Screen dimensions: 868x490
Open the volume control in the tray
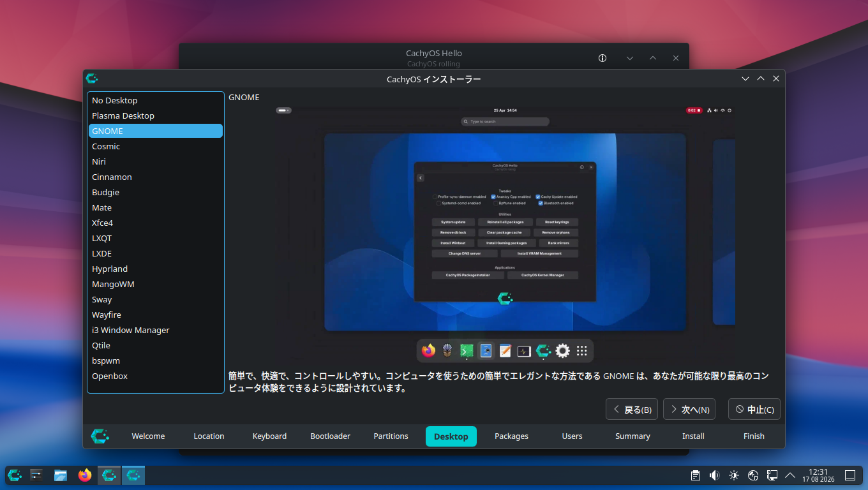point(714,475)
